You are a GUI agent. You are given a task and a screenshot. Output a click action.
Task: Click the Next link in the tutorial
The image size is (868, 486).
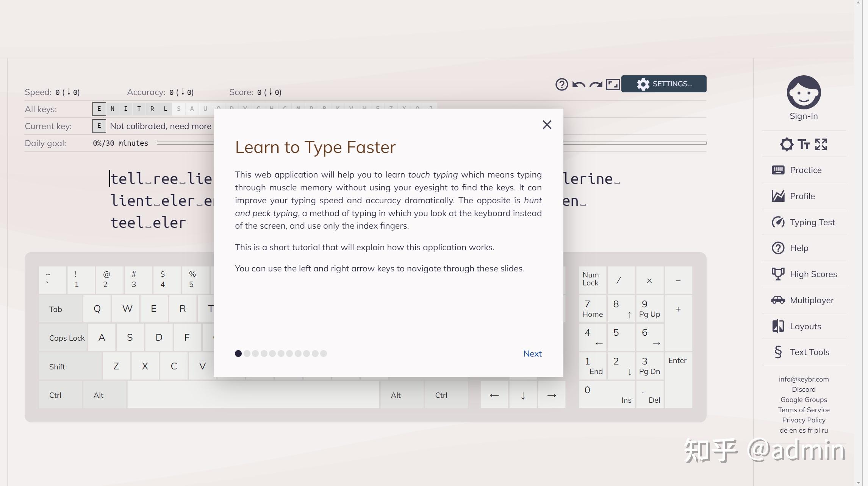(532, 354)
